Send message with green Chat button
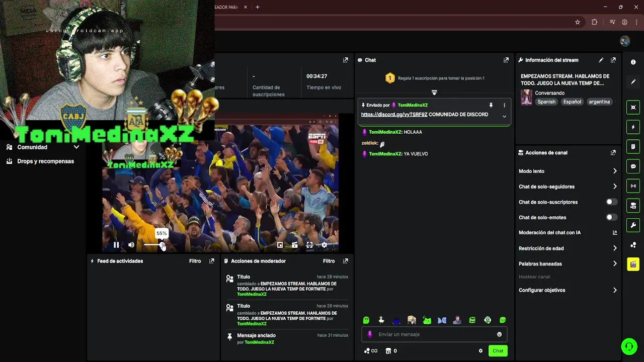 click(x=498, y=351)
